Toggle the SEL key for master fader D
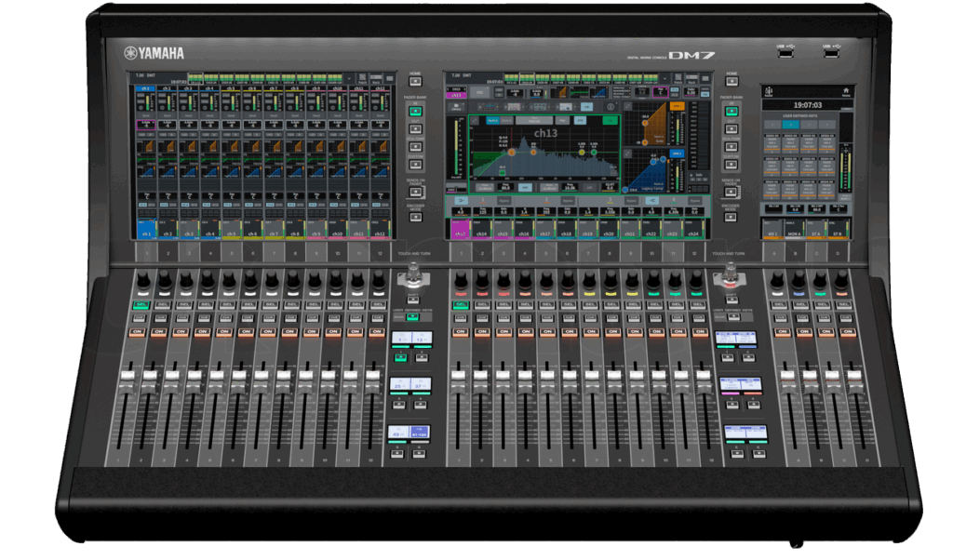 [x=844, y=304]
